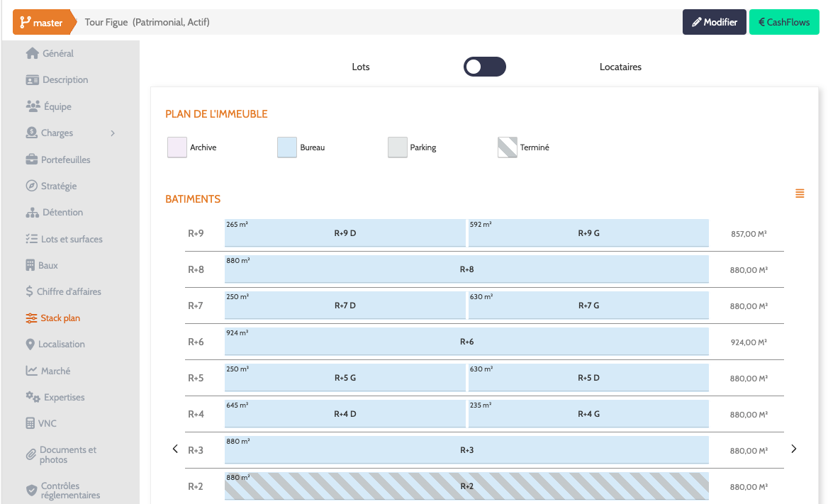Viewport: 828px width, 504px height.
Task: Go to next building with right chevron
Action: point(794,449)
